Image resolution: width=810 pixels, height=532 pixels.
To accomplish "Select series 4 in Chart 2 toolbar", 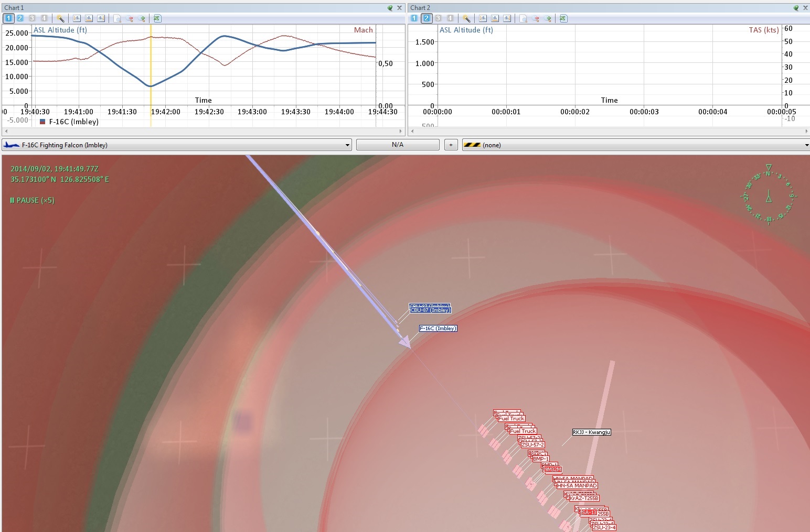I will click(x=450, y=18).
